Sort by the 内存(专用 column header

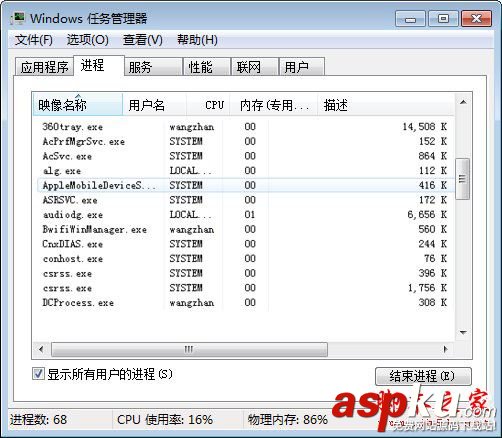coord(274,105)
